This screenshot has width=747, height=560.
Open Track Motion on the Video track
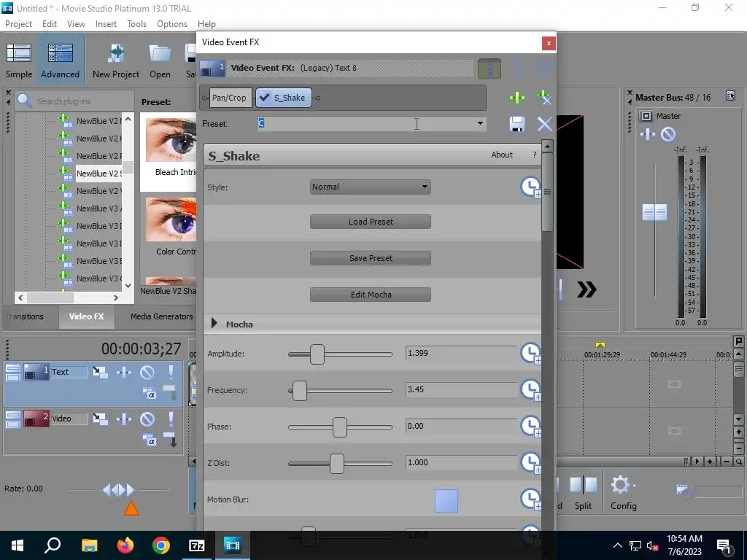(x=100, y=419)
